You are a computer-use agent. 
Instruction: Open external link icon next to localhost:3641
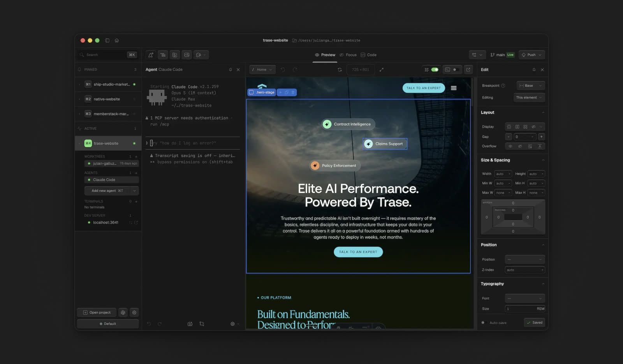(136, 222)
